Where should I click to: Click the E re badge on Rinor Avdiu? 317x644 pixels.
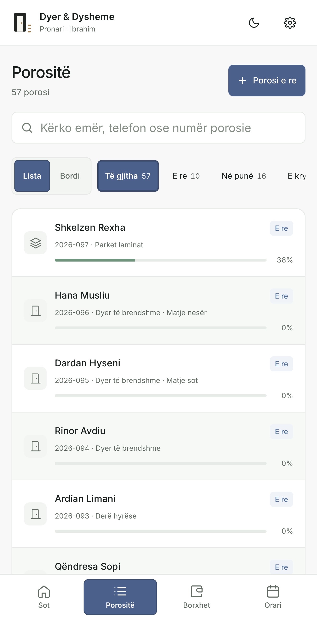point(281,431)
